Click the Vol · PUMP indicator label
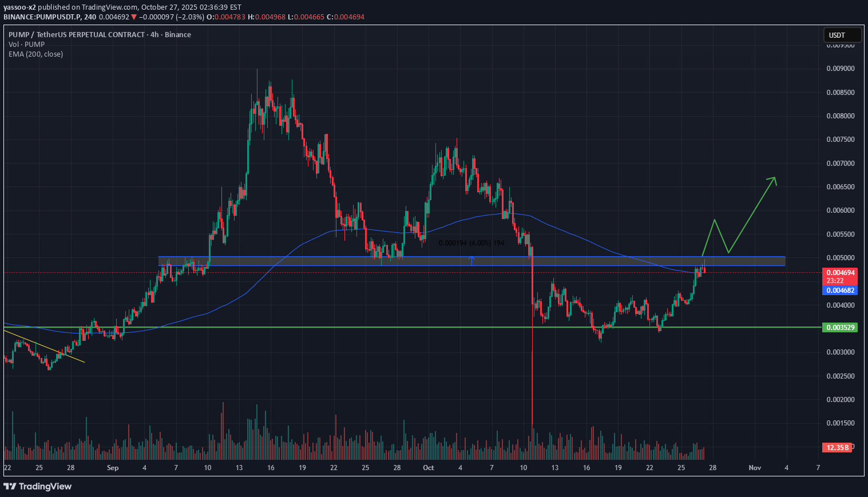Viewport: 868px width, 497px height. [x=27, y=45]
